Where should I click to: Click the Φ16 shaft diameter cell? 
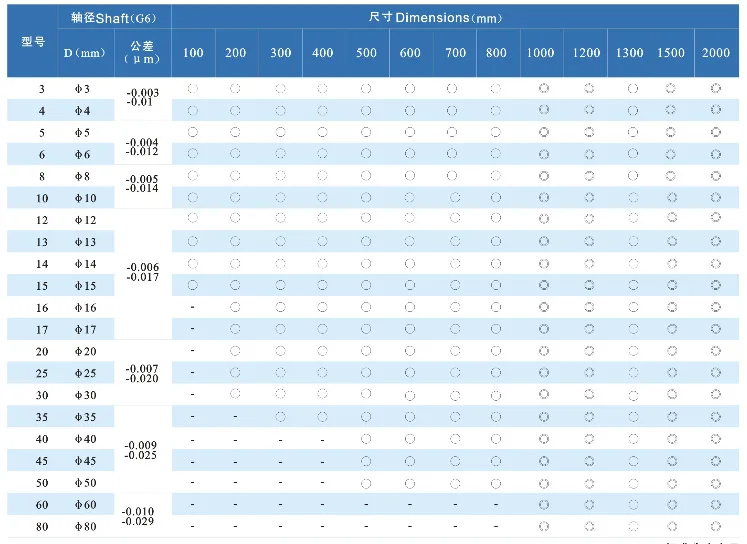pos(85,308)
